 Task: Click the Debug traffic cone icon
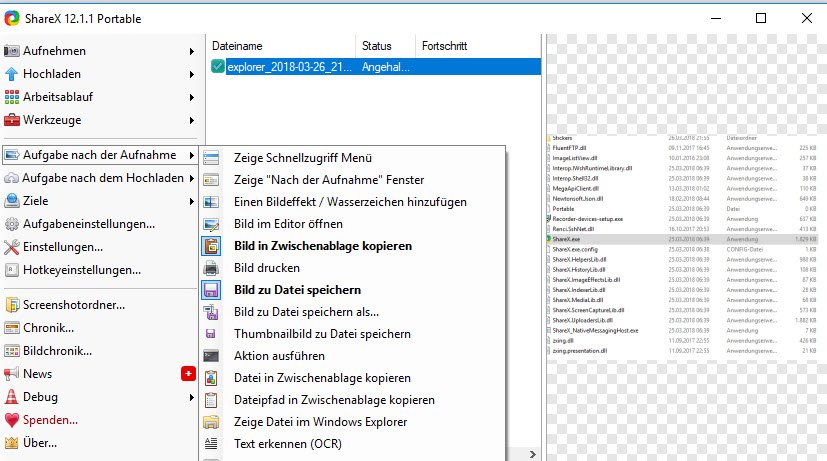point(12,397)
